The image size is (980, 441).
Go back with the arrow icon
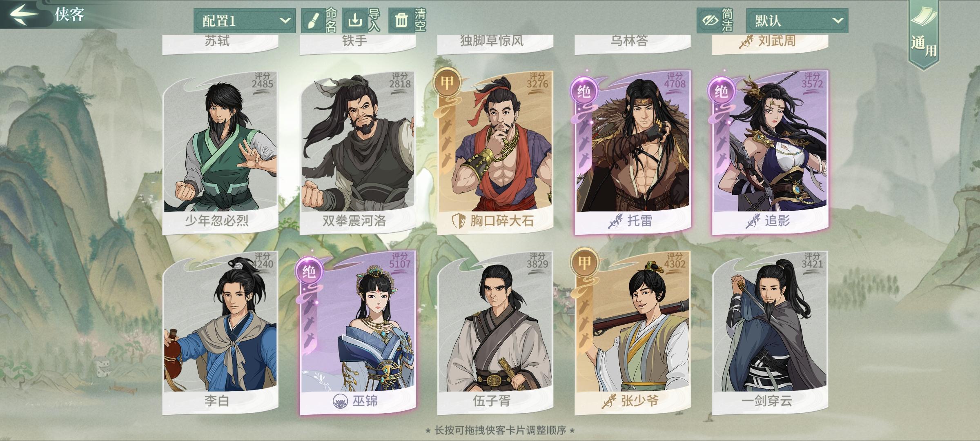(24, 14)
